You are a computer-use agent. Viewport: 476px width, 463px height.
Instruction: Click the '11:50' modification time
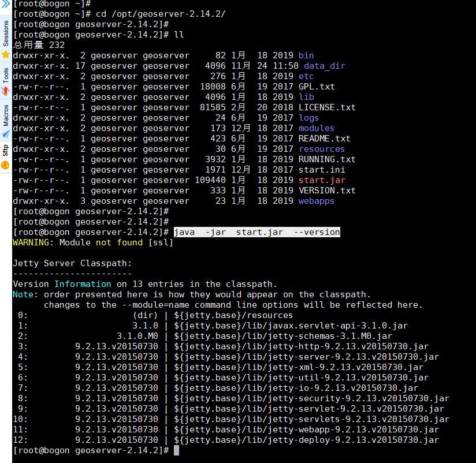[x=285, y=66]
